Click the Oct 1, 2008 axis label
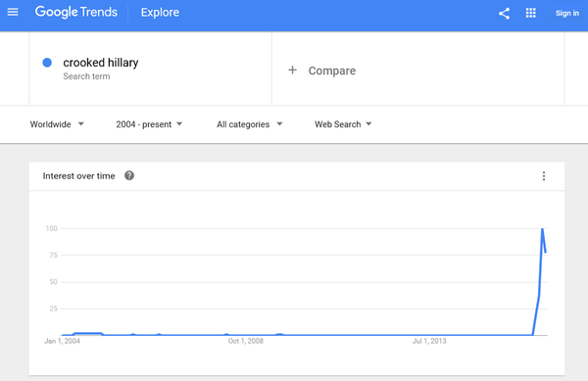The width and height of the screenshot is (588, 381). tap(246, 341)
